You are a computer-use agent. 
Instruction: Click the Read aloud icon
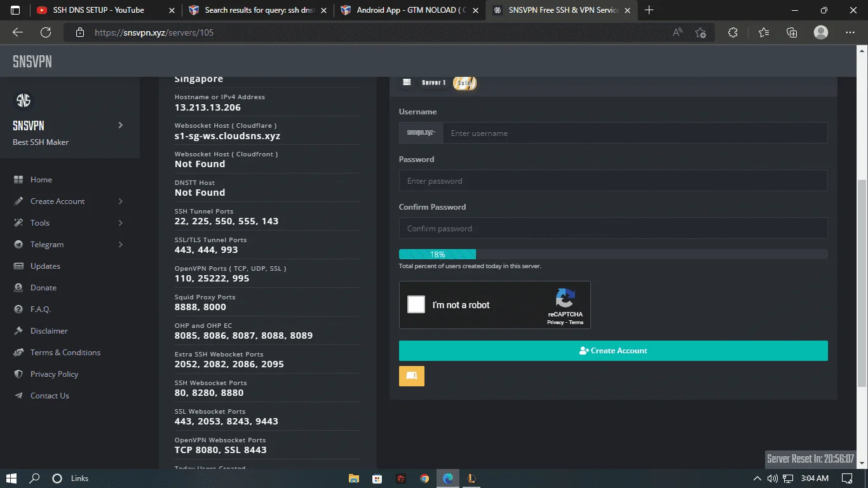(677, 32)
